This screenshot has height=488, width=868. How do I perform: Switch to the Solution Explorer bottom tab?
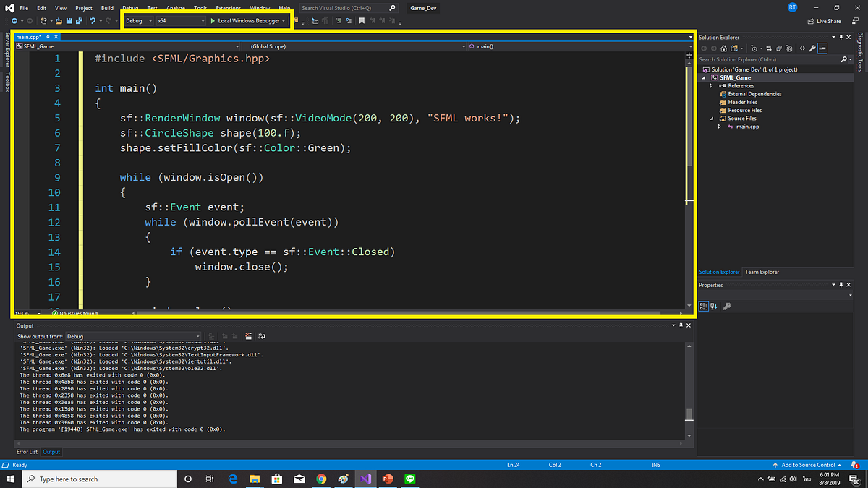(719, 272)
